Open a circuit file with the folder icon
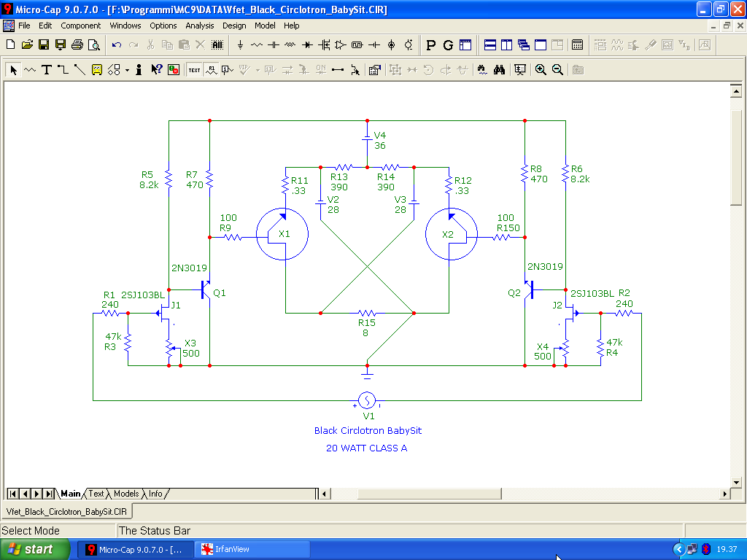The height and width of the screenshot is (560, 747). coord(27,44)
